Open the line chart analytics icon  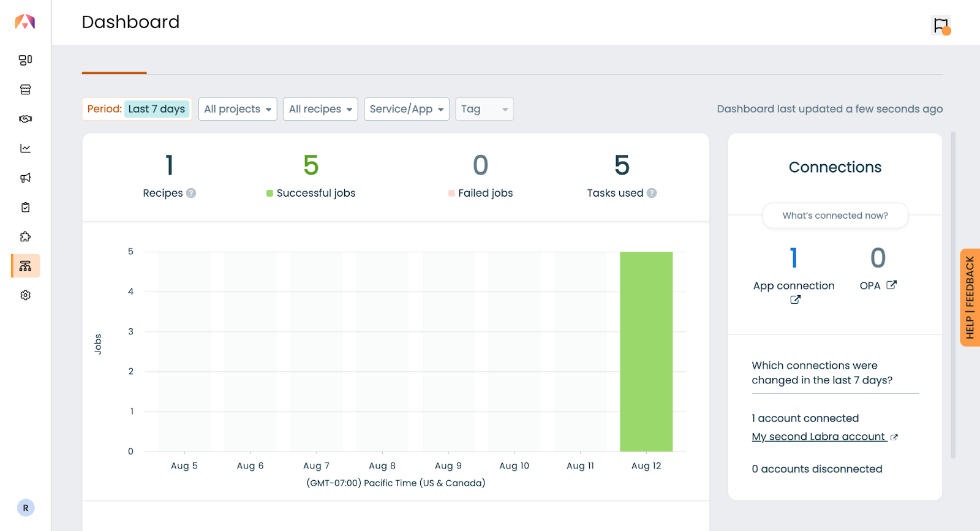tap(25, 148)
